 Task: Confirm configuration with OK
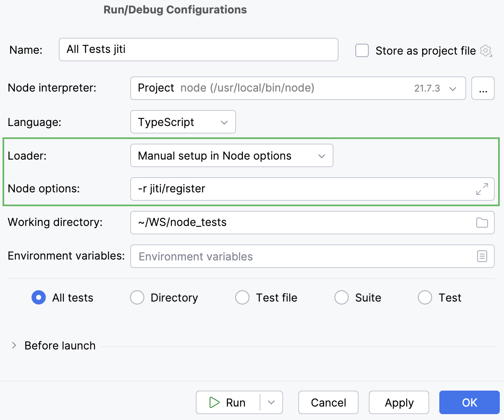pyautogui.click(x=469, y=402)
